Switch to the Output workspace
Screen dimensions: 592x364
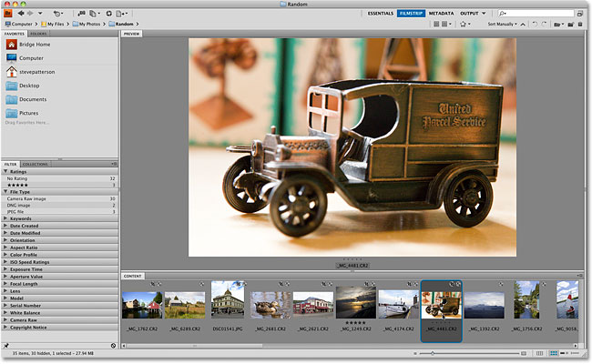tap(469, 14)
